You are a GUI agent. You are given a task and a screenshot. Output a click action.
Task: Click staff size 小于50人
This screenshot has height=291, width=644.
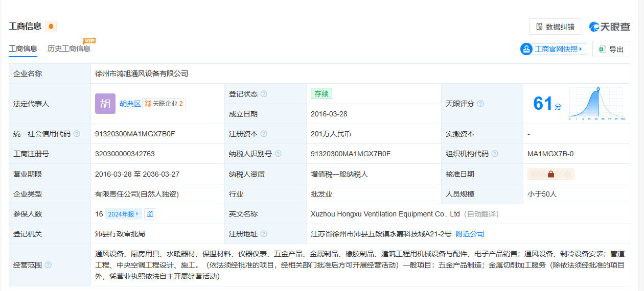542,194
